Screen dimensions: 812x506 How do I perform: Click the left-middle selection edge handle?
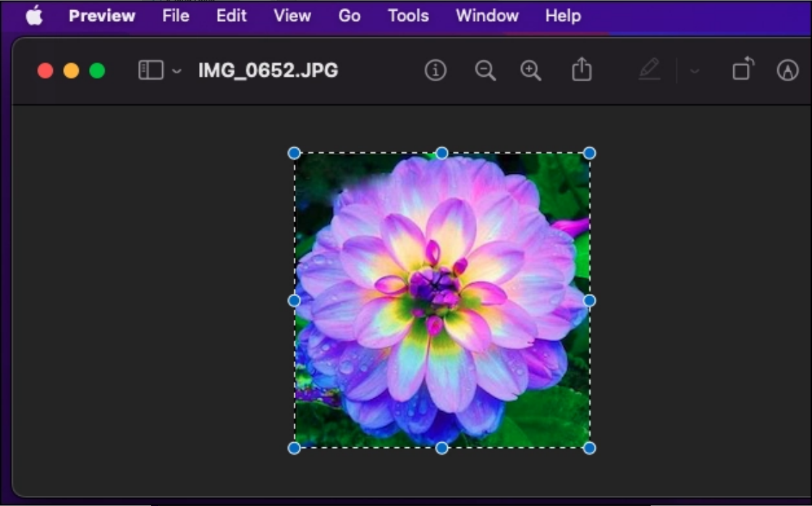tap(294, 300)
